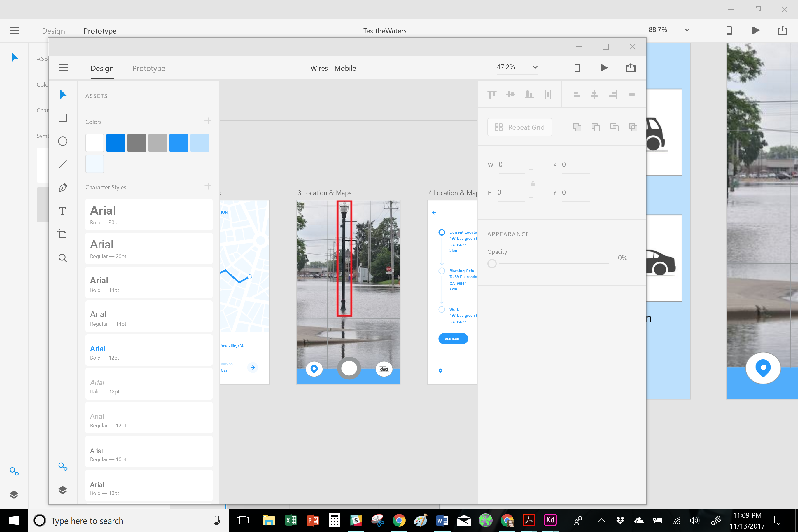Select the Rectangle tool
Viewport: 798px width, 532px height.
pyautogui.click(x=63, y=118)
